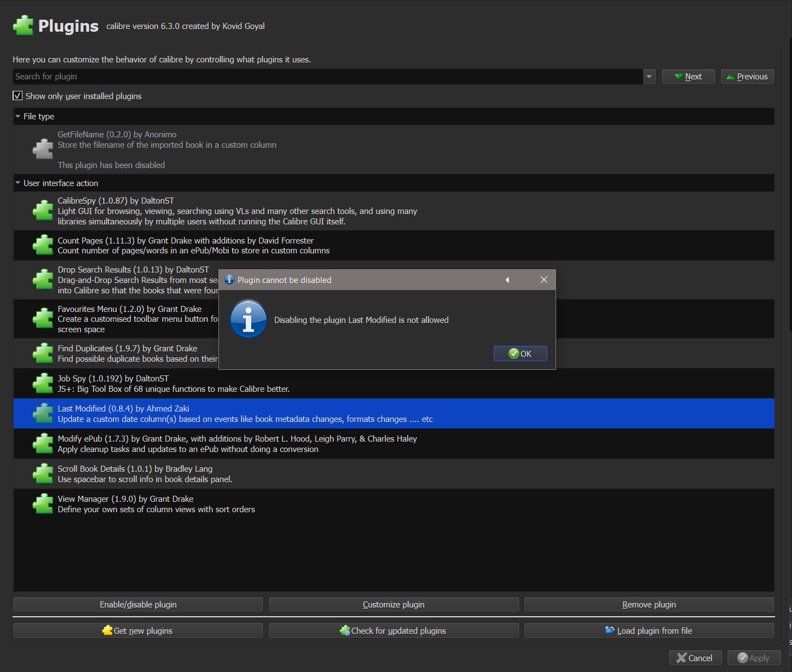The height and width of the screenshot is (672, 792).
Task: Click the View Manager plugin icon
Action: 43,504
